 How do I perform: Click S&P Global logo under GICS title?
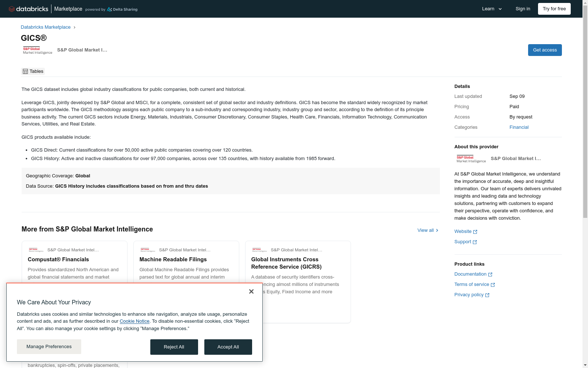(x=37, y=50)
